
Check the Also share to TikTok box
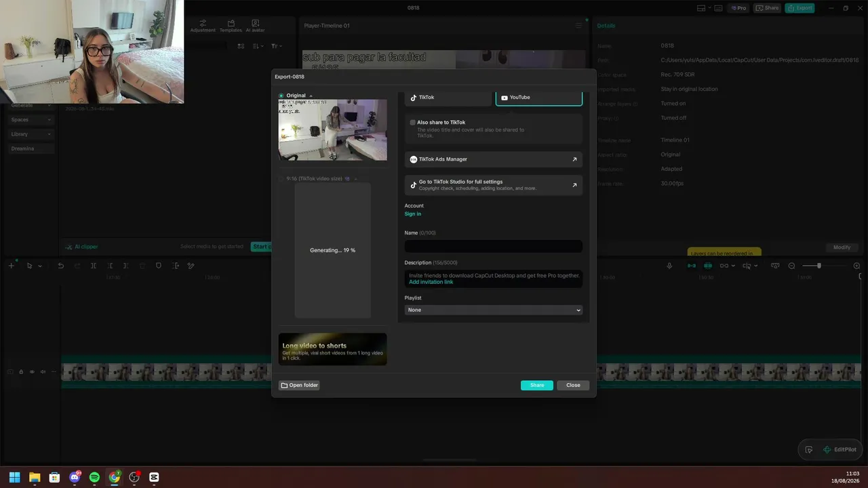(x=413, y=123)
